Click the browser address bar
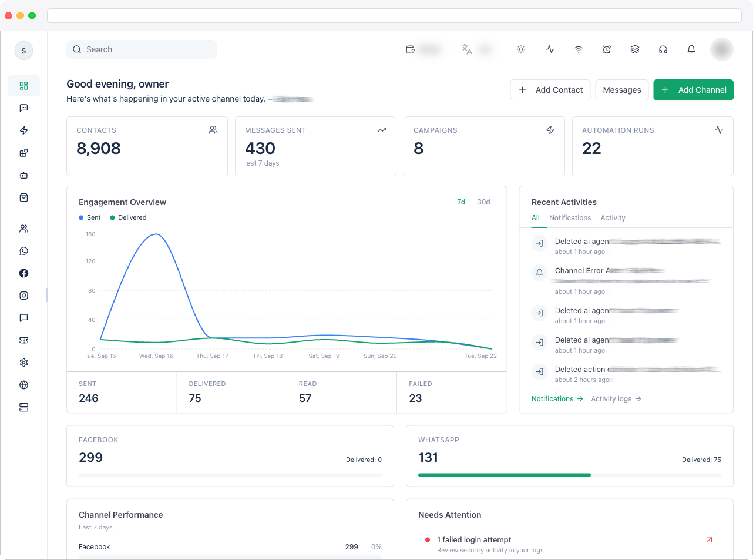Screen dimensions: 753x560 click(394, 15)
